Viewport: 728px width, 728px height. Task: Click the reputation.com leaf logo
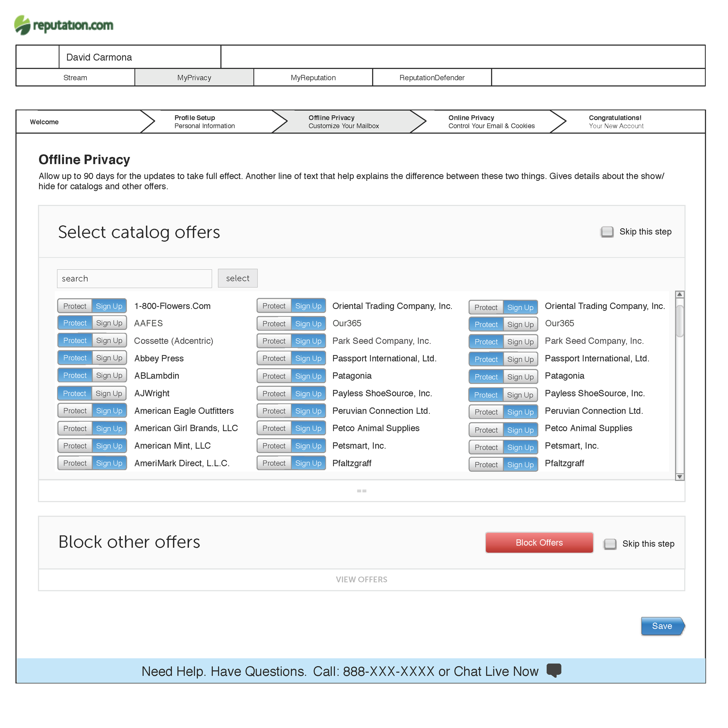pyautogui.click(x=22, y=25)
